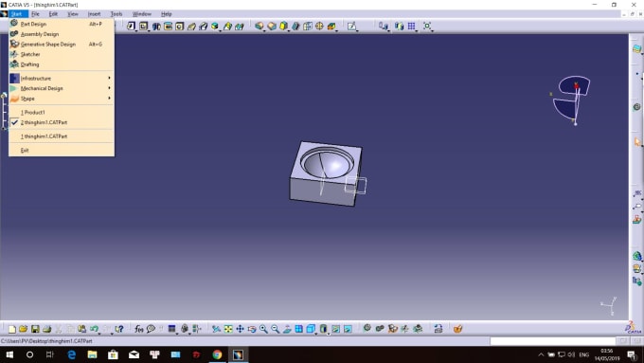Select the Rib tool
Image resolution: width=644 pixels, height=363 pixels.
191,27
